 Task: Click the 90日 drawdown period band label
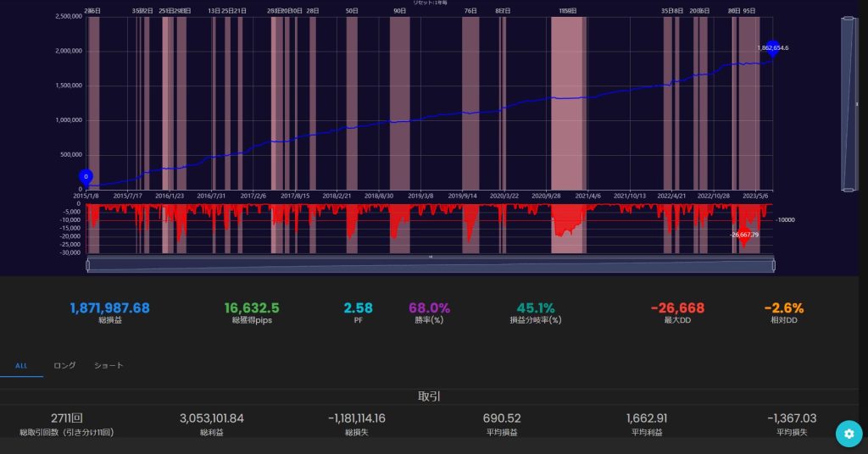(400, 11)
